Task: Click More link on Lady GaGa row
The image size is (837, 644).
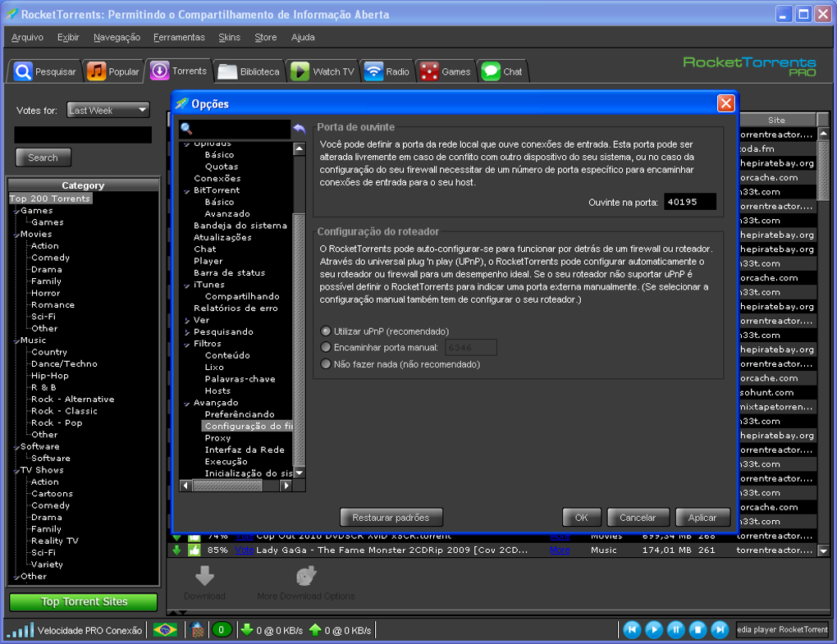Action: tap(560, 550)
